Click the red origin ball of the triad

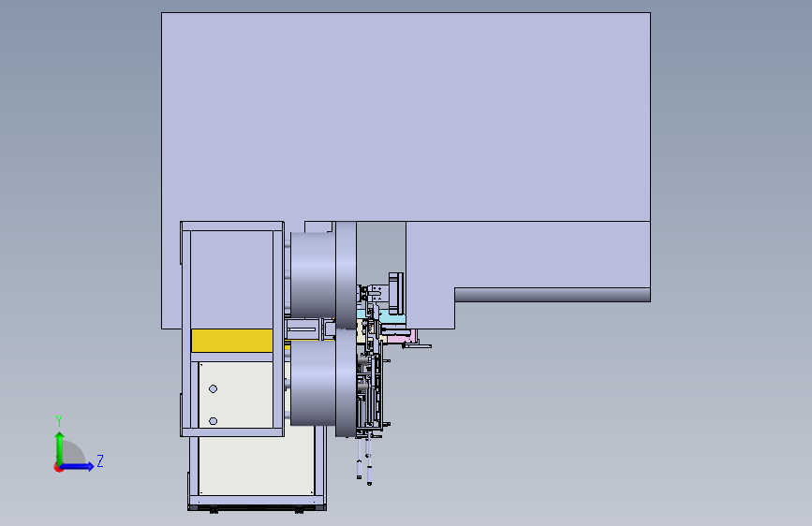click(58, 467)
